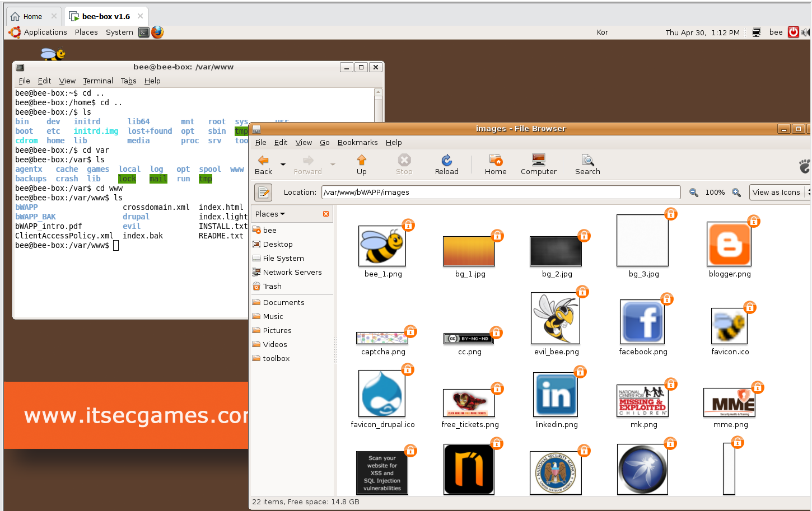Toggle text-based location entry button
The width and height of the screenshot is (812, 511).
(263, 193)
